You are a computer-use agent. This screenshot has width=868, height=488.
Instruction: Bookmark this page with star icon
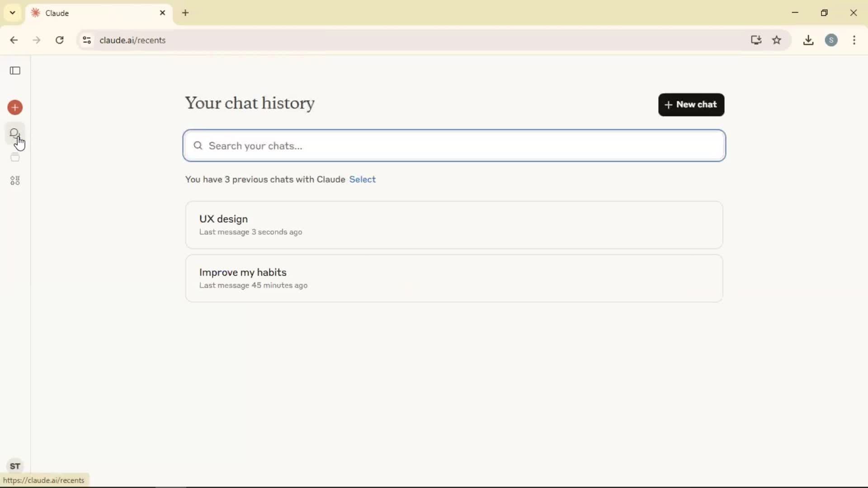777,40
